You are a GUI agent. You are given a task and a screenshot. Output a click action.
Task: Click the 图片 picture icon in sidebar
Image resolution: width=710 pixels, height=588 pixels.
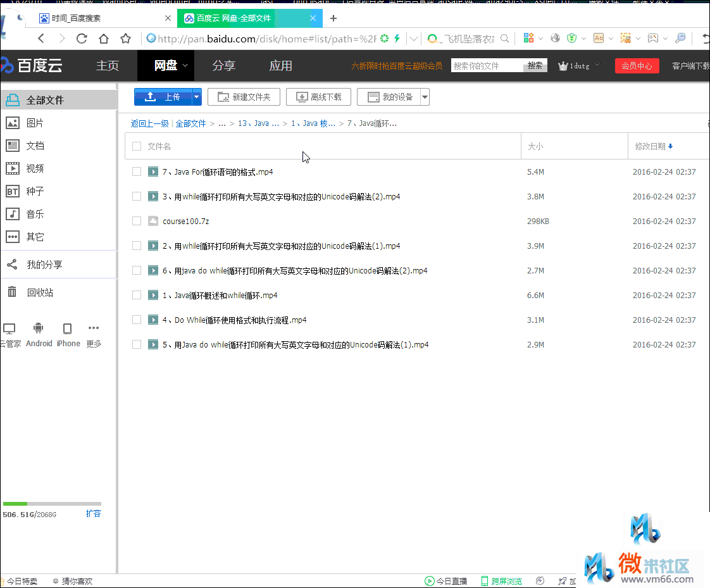pyautogui.click(x=12, y=123)
